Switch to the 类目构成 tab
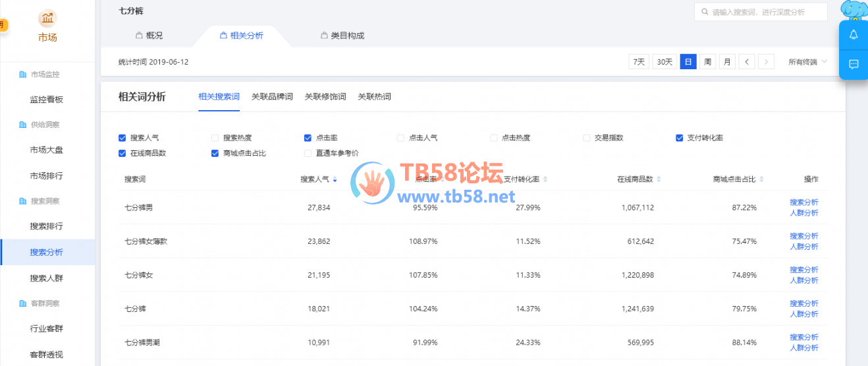 click(x=342, y=36)
